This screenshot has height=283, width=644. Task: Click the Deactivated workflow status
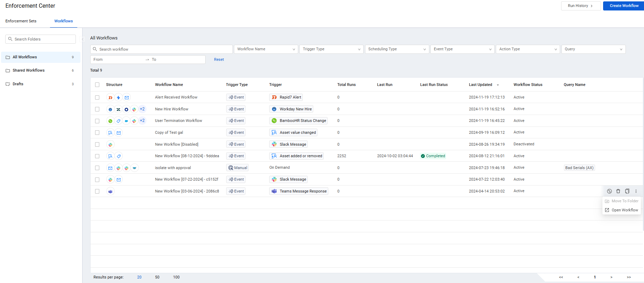click(x=524, y=144)
